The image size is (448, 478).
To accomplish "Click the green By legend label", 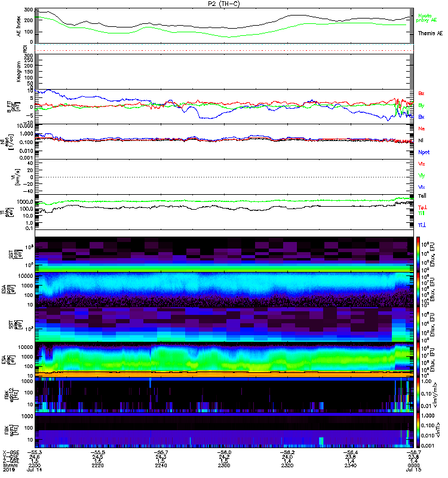I will pyautogui.click(x=421, y=105).
